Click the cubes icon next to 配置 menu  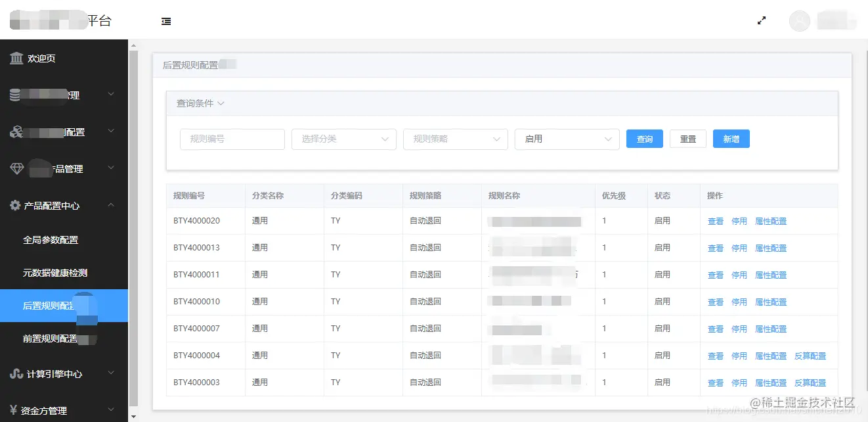tap(16, 131)
